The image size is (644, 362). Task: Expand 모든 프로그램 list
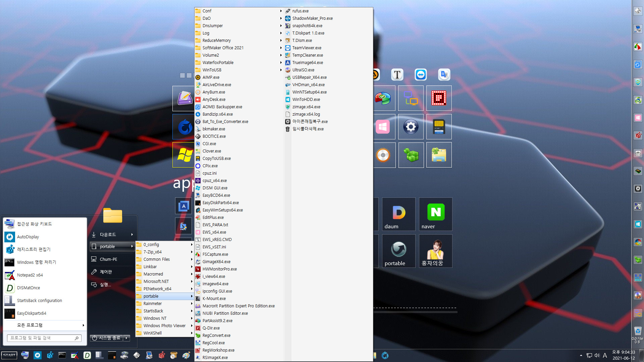point(45,325)
